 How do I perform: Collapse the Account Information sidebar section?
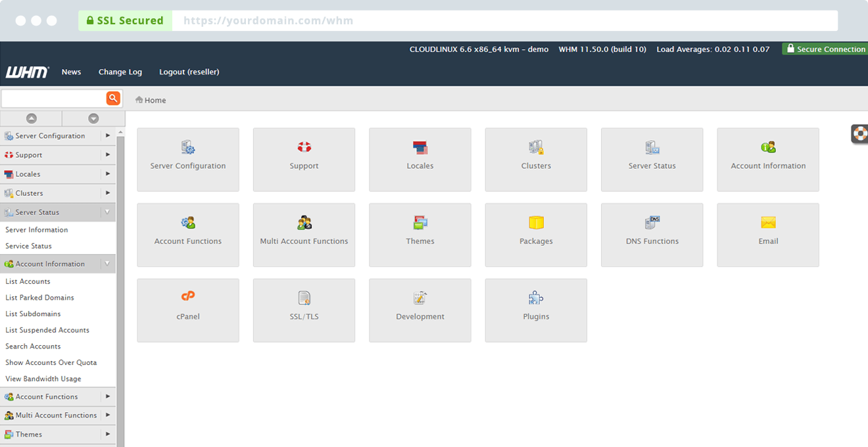(107, 264)
